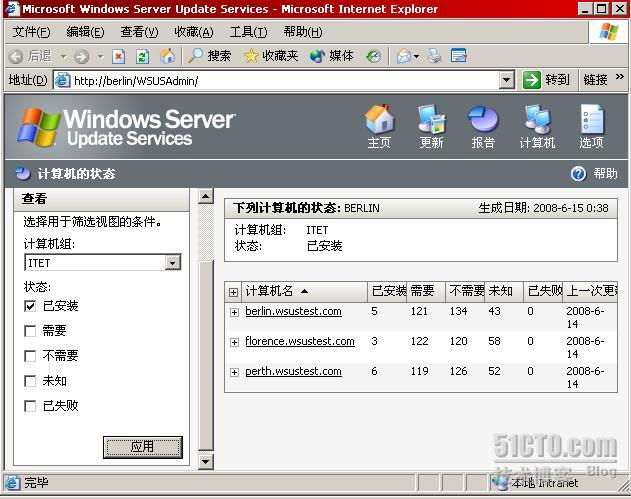Sort by 不需要 column header
This screenshot has width=631, height=499.
[x=465, y=291]
